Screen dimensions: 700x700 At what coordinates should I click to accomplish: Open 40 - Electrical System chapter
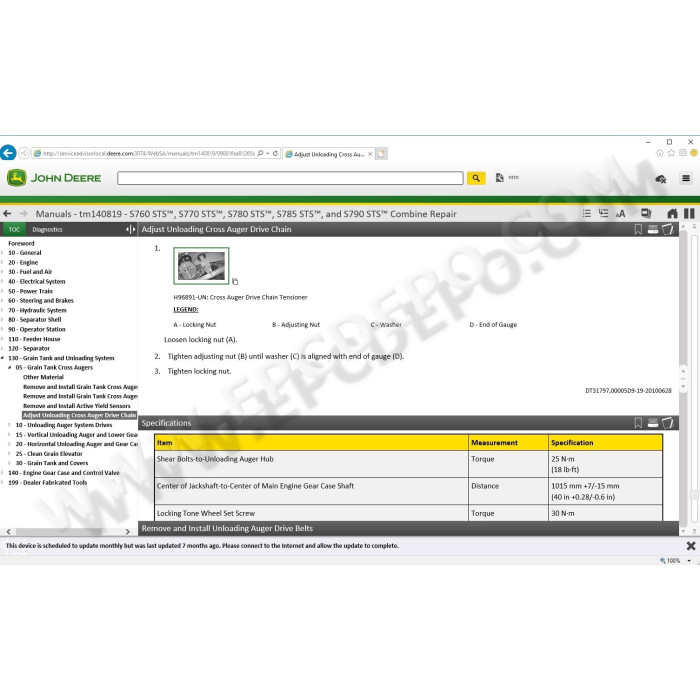point(37,281)
